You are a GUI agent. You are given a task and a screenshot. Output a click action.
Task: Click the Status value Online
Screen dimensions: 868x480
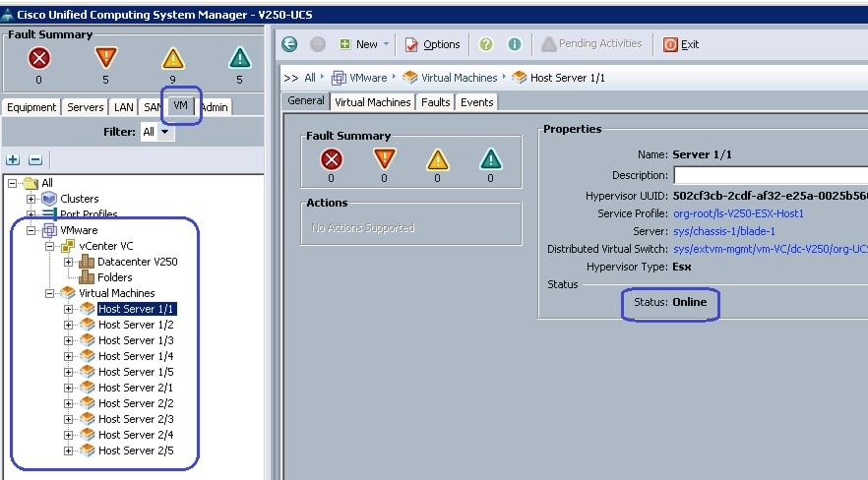tap(690, 302)
